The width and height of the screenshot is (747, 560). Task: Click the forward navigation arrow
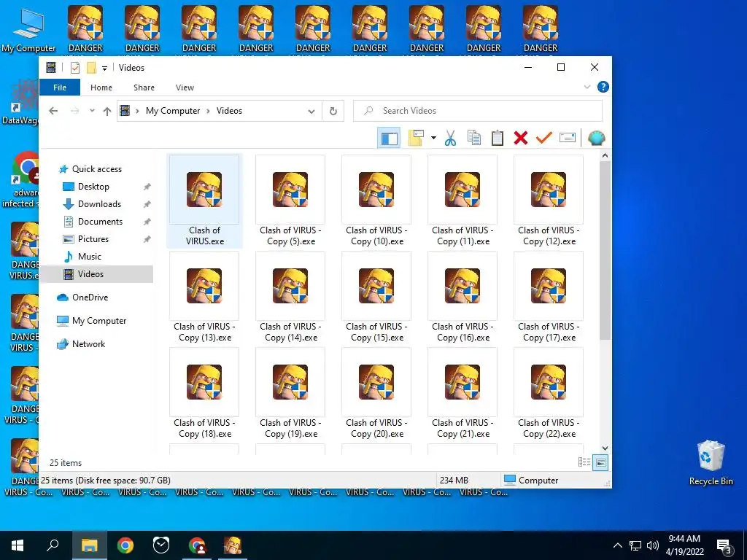(75, 111)
